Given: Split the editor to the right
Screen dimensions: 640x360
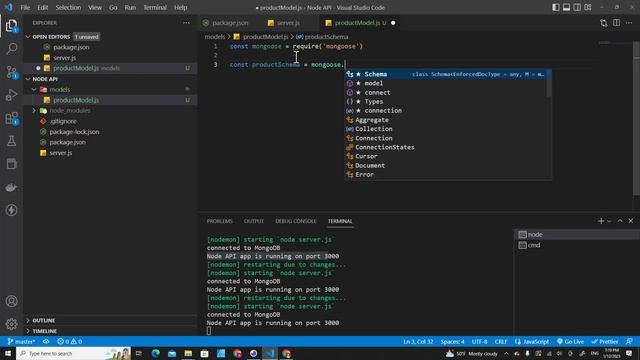Looking at the screenshot, I should (x=616, y=23).
